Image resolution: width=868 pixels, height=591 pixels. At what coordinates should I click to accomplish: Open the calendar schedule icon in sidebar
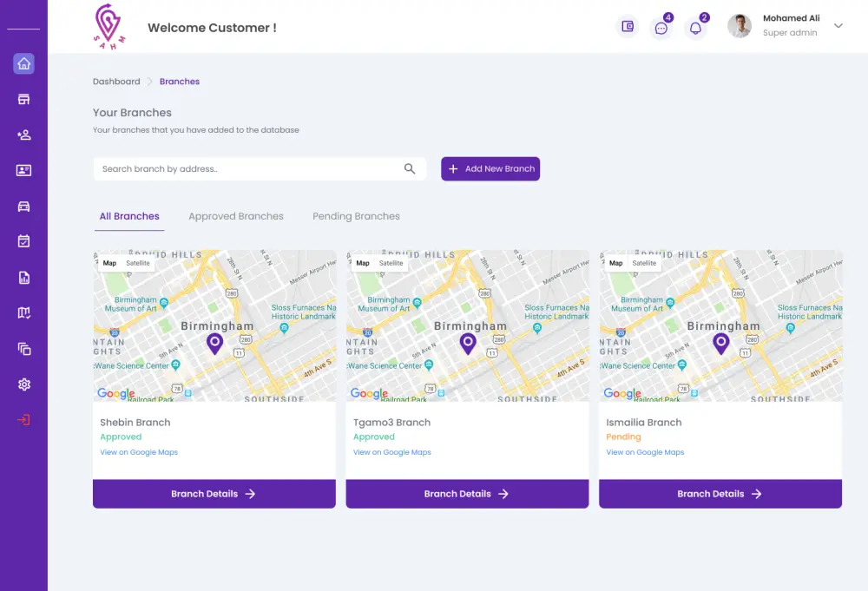click(23, 241)
